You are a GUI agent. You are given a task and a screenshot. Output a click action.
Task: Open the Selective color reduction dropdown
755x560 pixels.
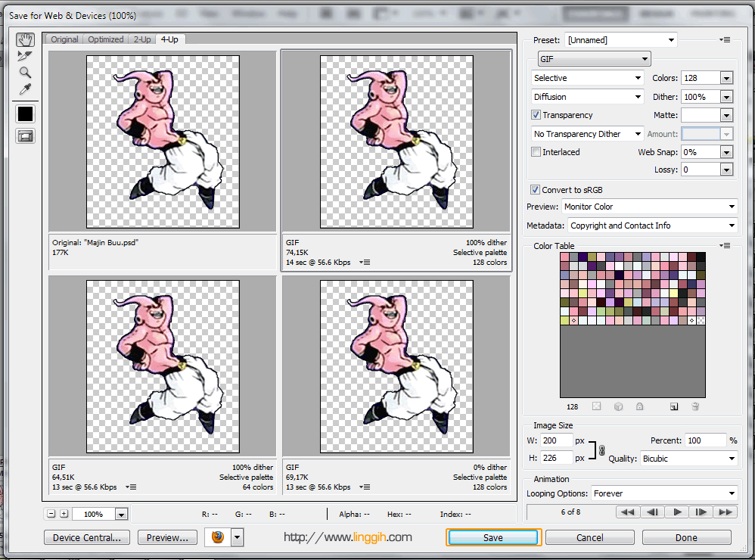point(588,77)
